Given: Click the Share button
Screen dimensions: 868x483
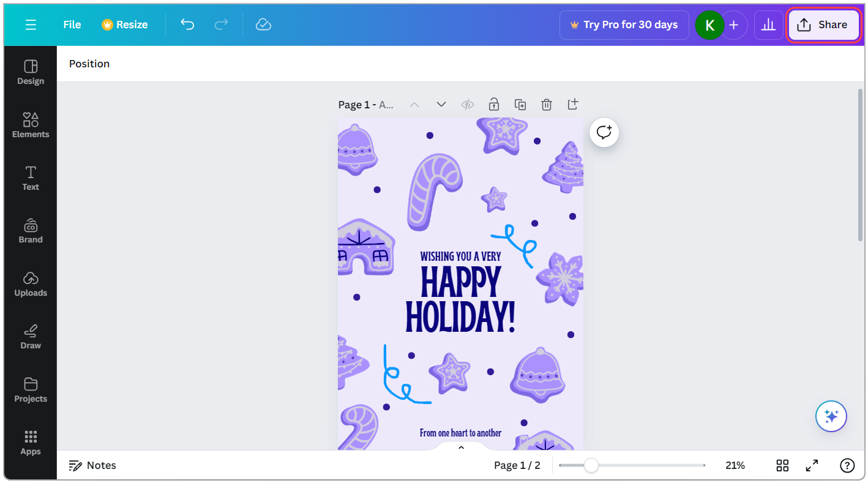Looking at the screenshot, I should pos(823,24).
